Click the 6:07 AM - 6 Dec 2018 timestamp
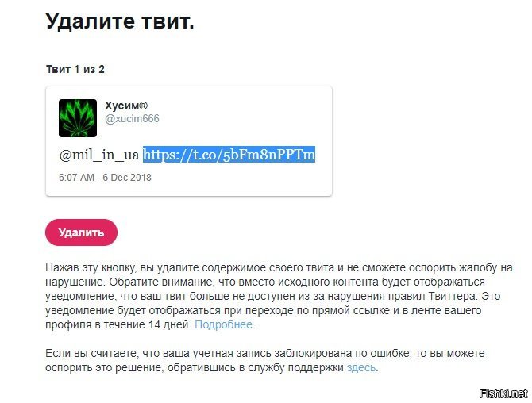The height and width of the screenshot is (403, 532). (105, 178)
